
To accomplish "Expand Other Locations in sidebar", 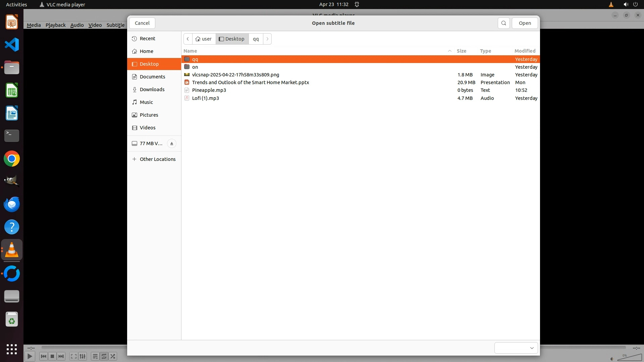I will 157,159.
